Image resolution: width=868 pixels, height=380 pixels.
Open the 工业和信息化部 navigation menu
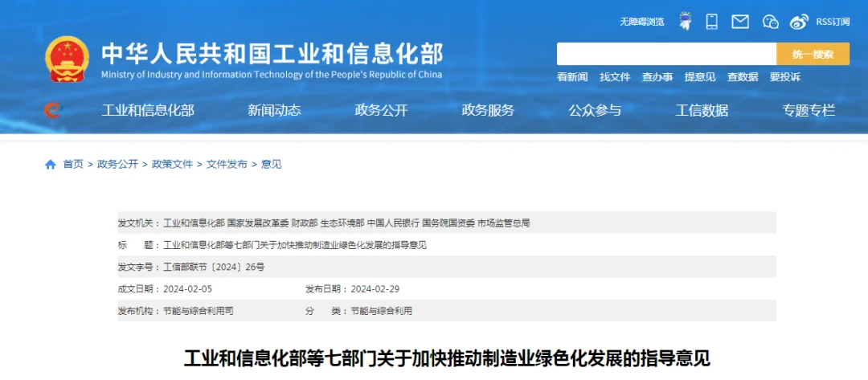click(x=148, y=111)
